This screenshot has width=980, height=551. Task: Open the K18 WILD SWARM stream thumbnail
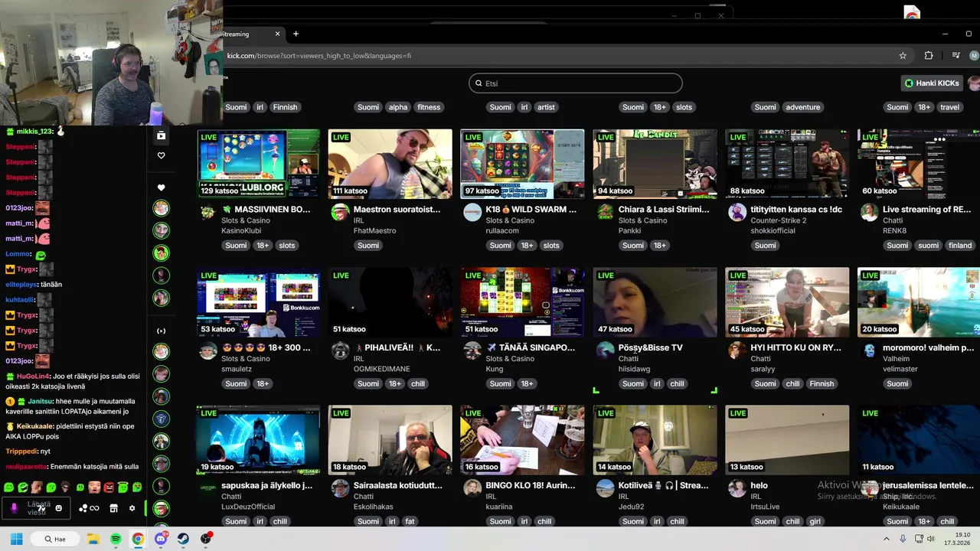pyautogui.click(x=522, y=164)
